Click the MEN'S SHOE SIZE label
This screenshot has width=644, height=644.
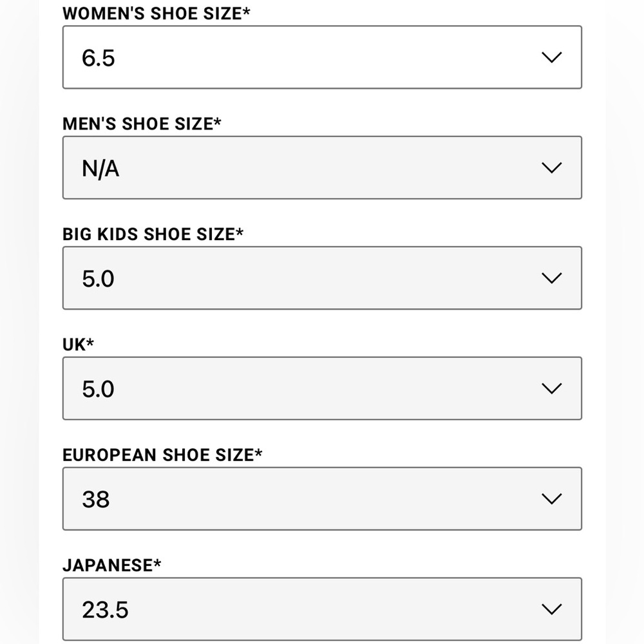tap(142, 124)
